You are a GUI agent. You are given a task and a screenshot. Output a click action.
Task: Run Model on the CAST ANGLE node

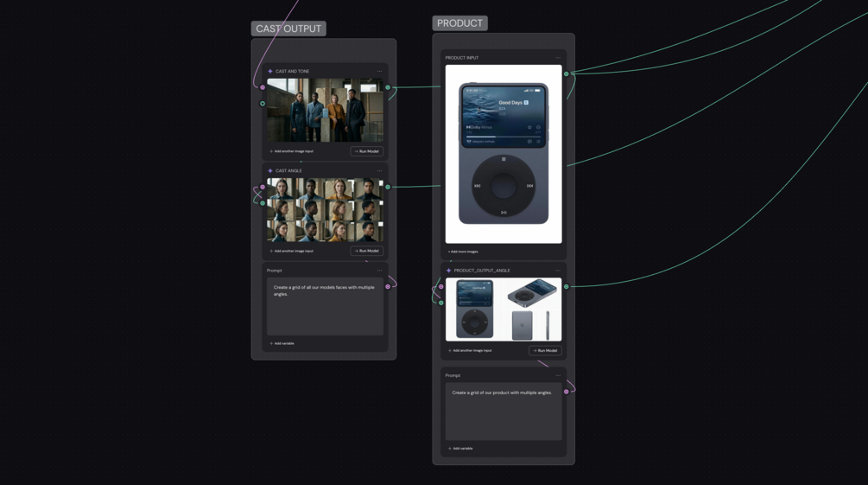pos(366,251)
